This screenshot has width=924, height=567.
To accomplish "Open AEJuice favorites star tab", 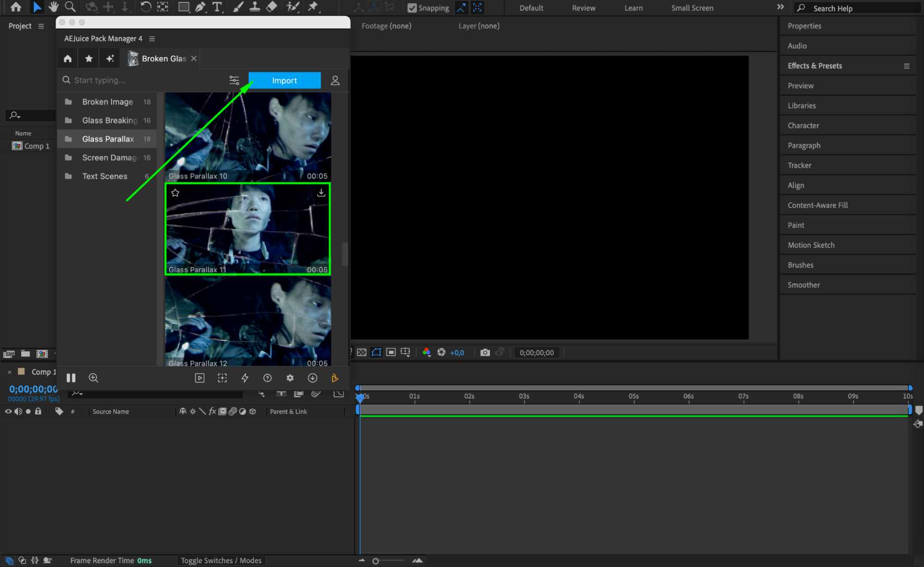I will point(89,58).
